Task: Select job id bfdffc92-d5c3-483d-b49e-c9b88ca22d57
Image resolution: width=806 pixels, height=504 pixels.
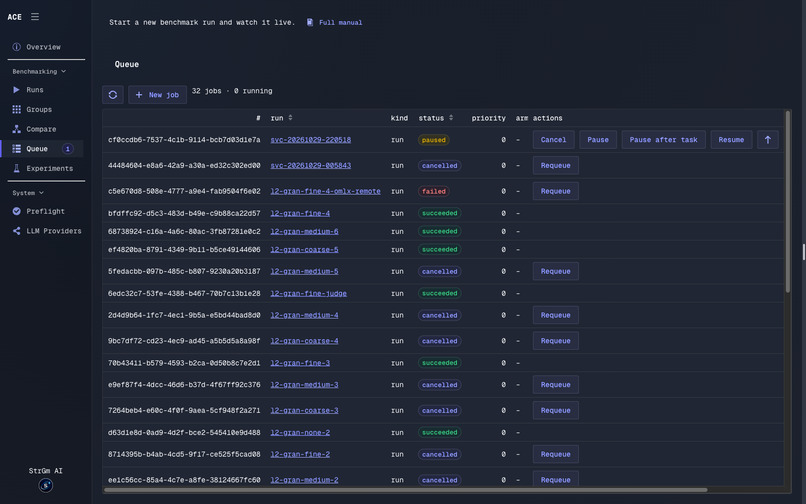Action: (184, 213)
